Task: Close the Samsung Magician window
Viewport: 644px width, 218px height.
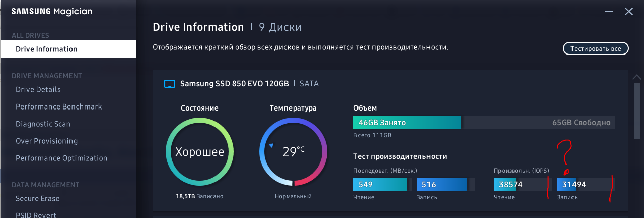Action: (x=628, y=11)
